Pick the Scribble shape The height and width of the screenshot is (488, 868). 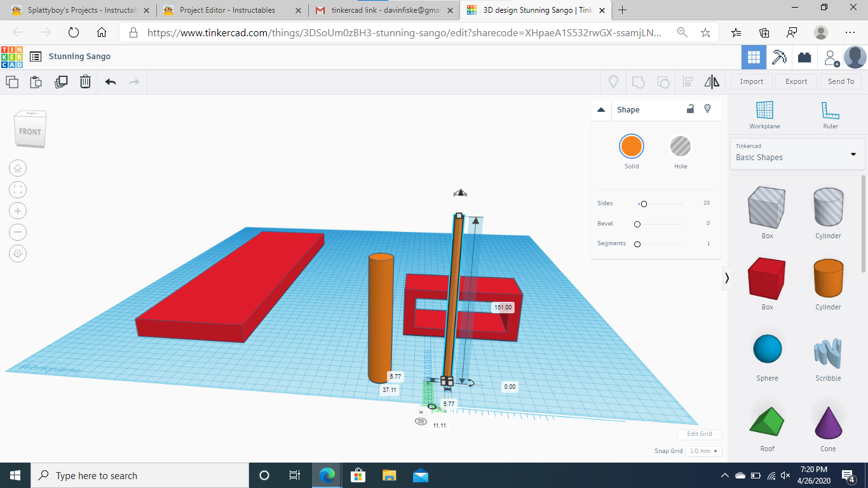coord(828,351)
